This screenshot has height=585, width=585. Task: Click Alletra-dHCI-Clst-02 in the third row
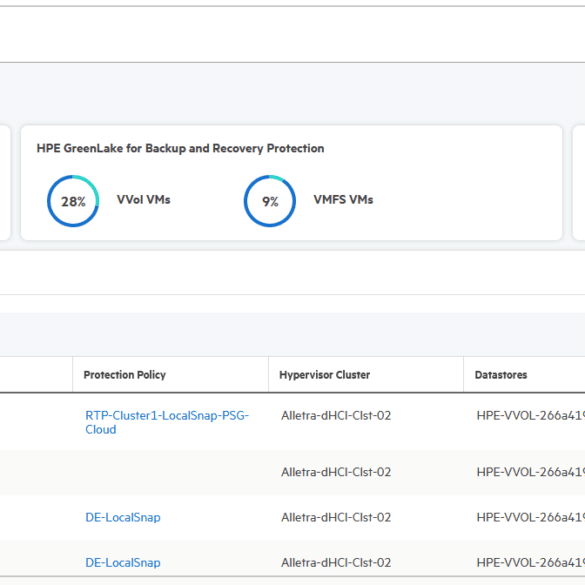click(x=336, y=517)
